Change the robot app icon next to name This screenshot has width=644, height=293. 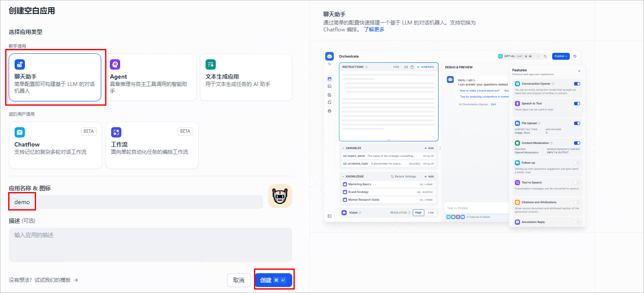tap(280, 196)
